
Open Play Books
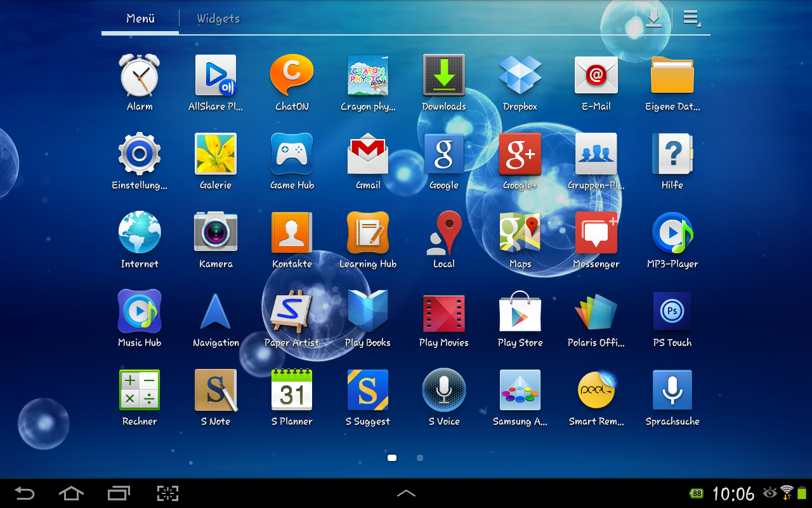click(368, 312)
